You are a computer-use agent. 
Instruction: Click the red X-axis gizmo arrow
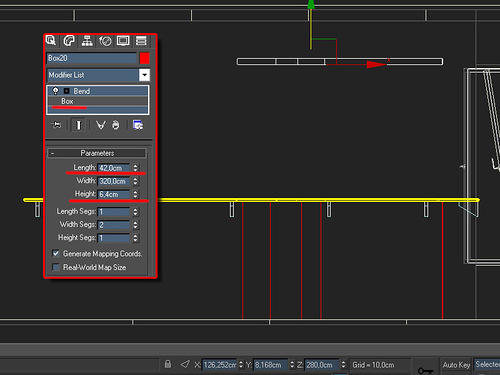click(376, 64)
